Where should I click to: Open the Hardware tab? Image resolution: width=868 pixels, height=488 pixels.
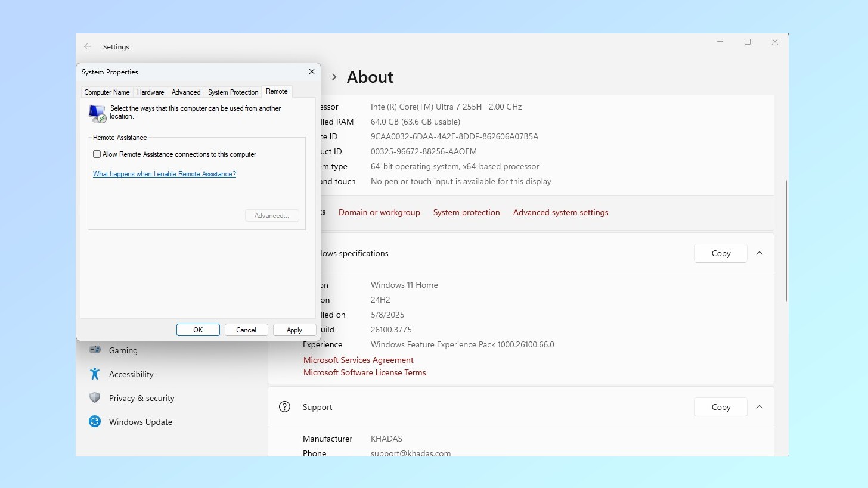[x=150, y=92]
